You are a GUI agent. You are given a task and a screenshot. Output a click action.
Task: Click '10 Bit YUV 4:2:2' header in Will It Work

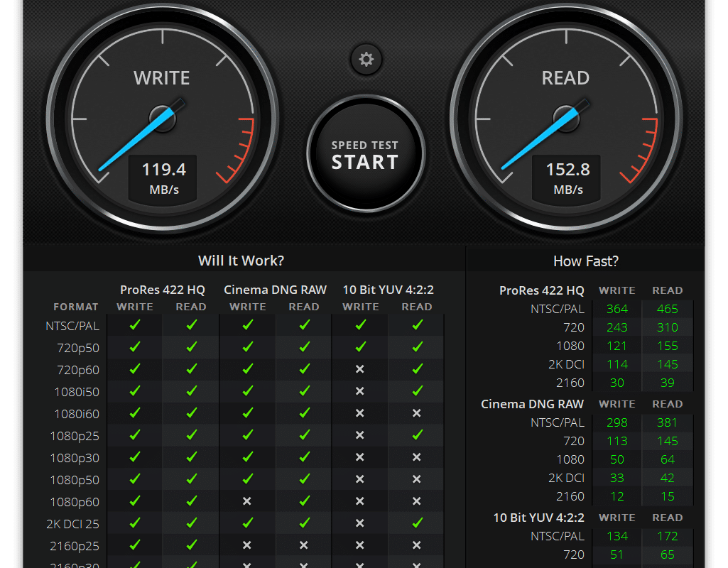pos(388,290)
